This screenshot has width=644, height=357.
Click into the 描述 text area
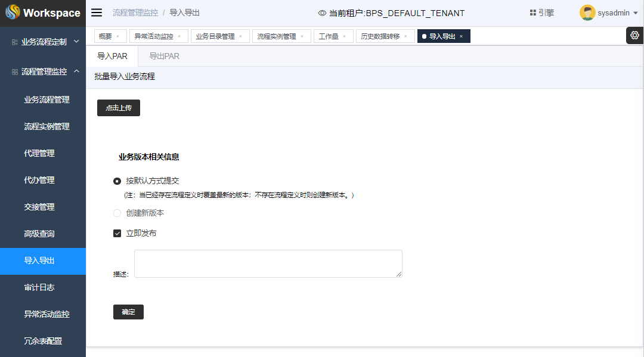[x=268, y=263]
